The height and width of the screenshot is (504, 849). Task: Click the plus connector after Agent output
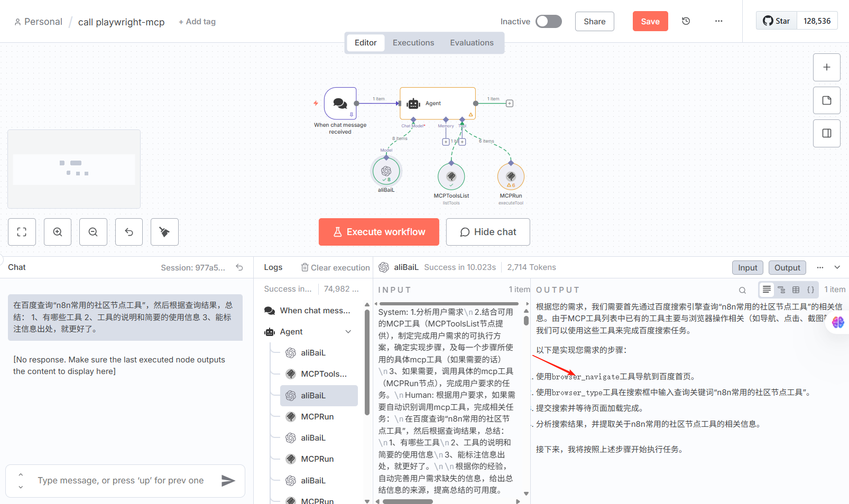coord(510,104)
